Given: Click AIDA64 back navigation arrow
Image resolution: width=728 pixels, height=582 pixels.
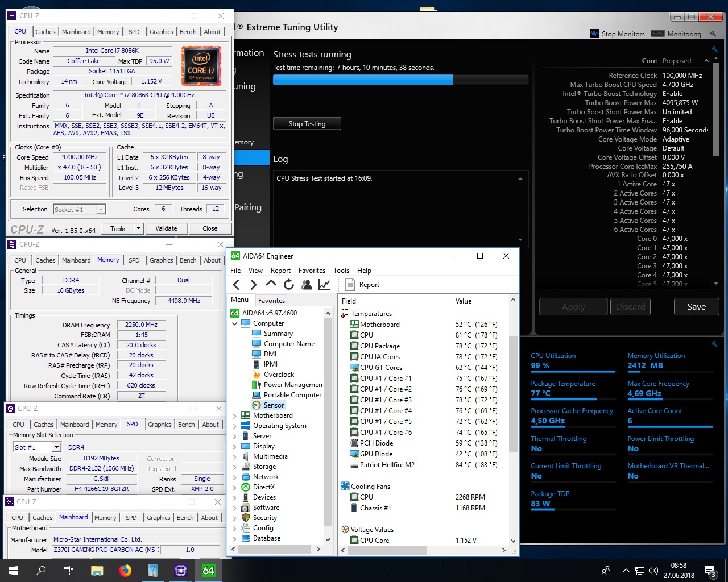Looking at the screenshot, I should point(237,285).
